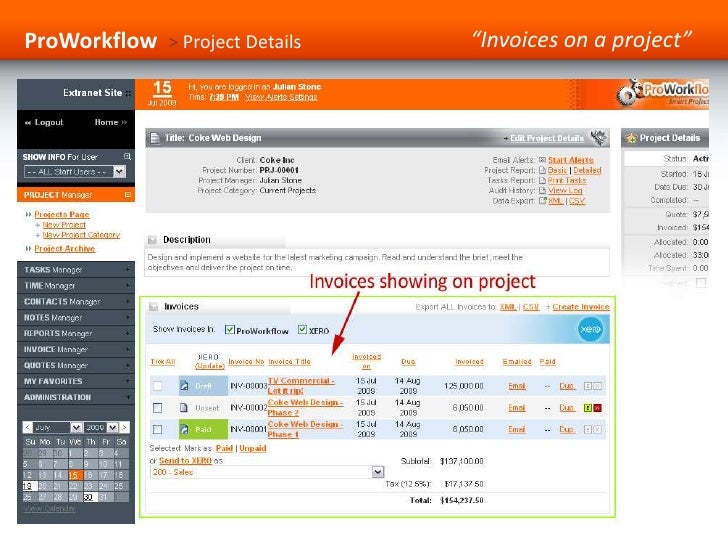Open the Projects Page link in the sidebar
728x546 pixels.
(62, 214)
